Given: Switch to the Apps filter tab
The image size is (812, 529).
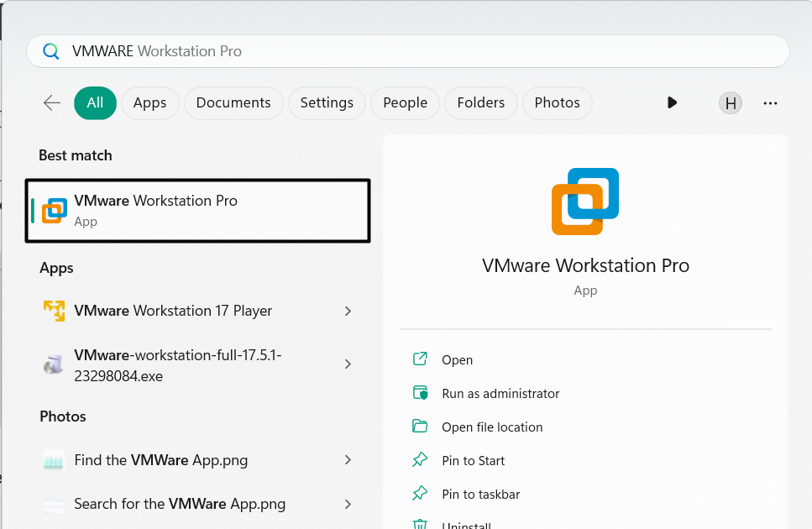Looking at the screenshot, I should coord(149,102).
